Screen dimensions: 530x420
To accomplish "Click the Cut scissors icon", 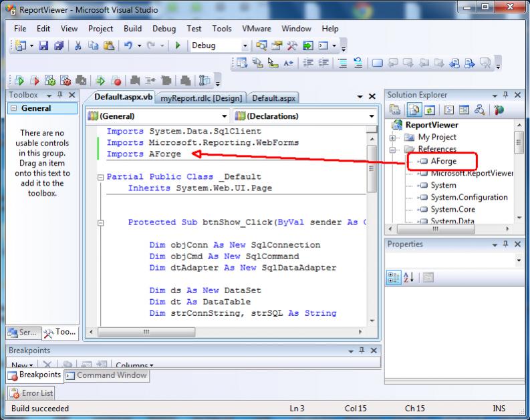I will [x=78, y=46].
